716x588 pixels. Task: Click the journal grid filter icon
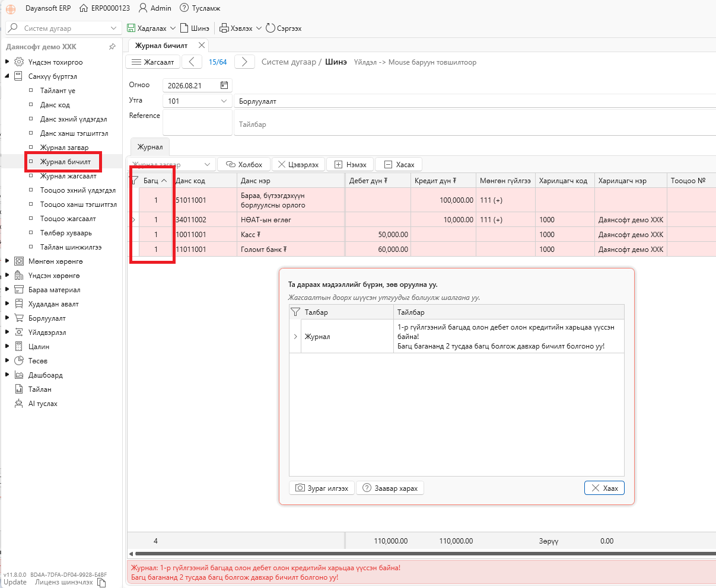[x=134, y=181]
